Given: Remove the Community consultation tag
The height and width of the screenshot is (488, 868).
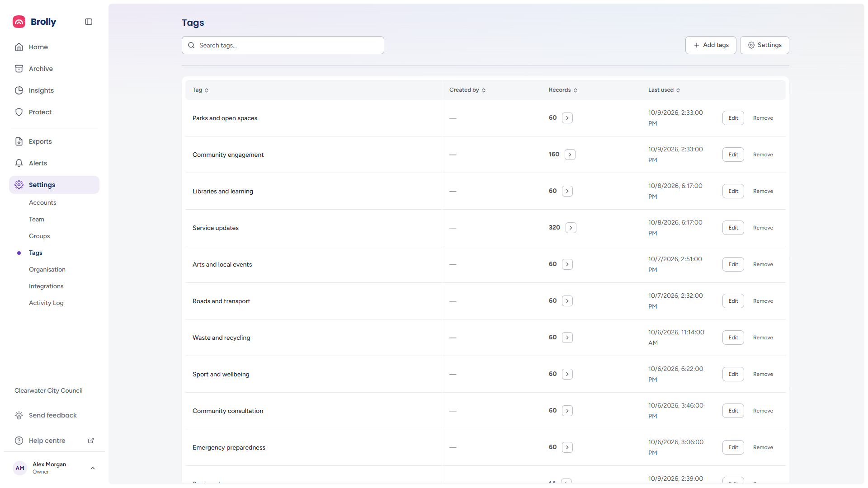Looking at the screenshot, I should pos(763,411).
